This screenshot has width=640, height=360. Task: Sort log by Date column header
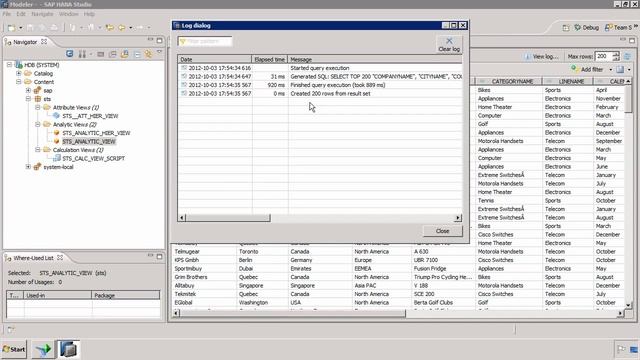pos(215,59)
